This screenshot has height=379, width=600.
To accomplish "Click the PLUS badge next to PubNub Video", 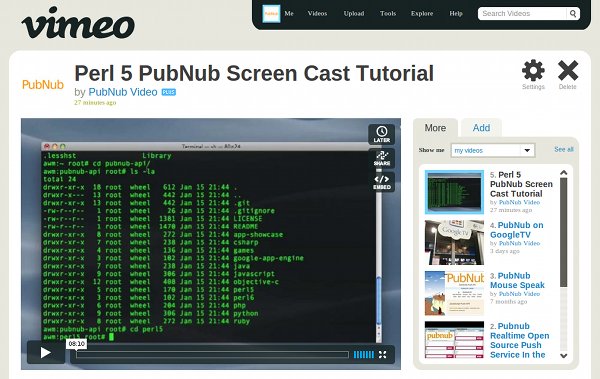I will point(169,92).
